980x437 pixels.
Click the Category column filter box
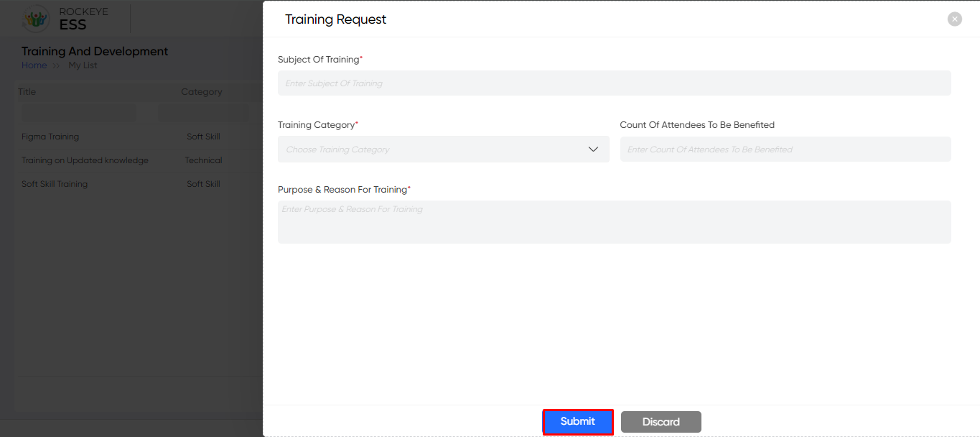pyautogui.click(x=203, y=113)
